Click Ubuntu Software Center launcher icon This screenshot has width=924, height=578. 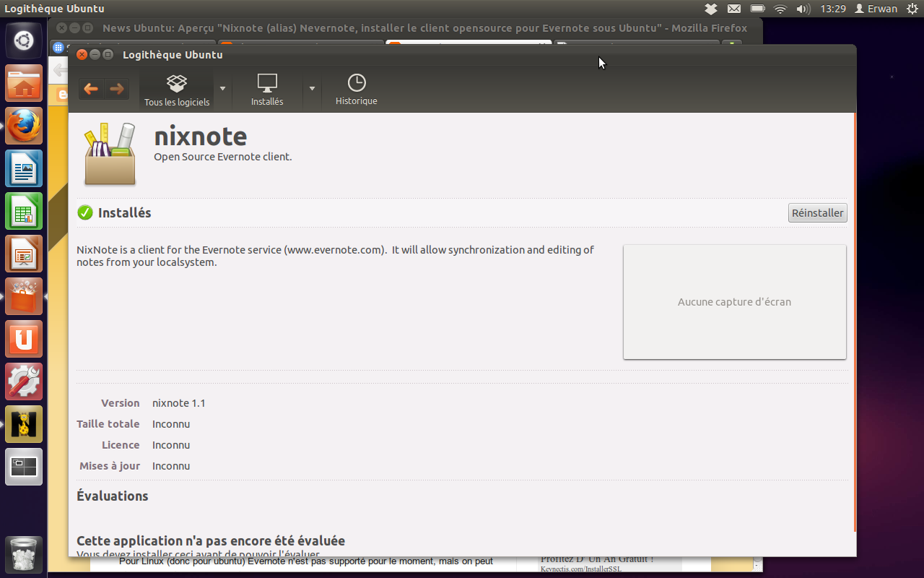[x=24, y=296]
